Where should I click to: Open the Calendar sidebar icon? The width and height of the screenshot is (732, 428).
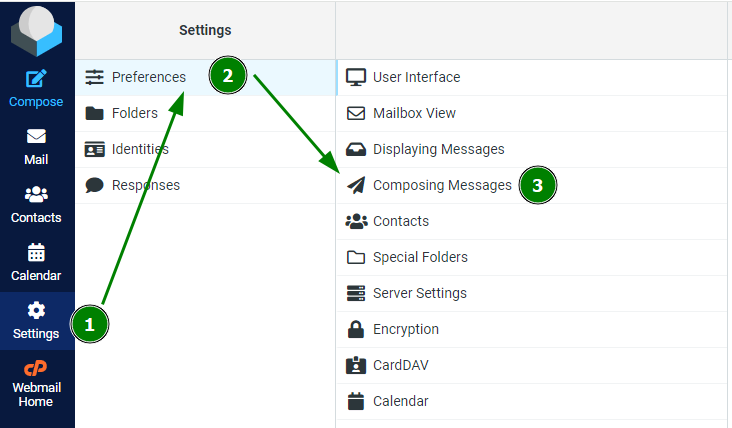36,253
